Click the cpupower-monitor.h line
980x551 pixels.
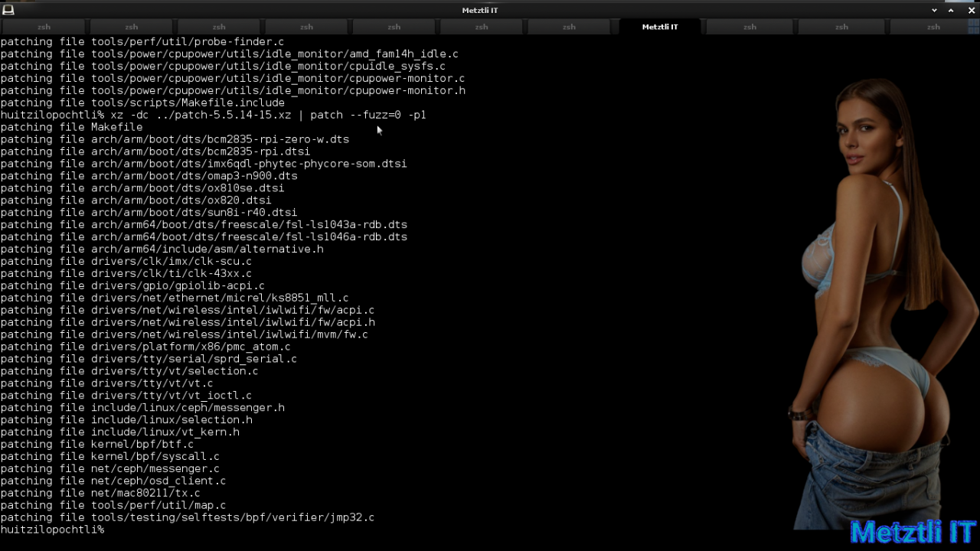pos(233,91)
